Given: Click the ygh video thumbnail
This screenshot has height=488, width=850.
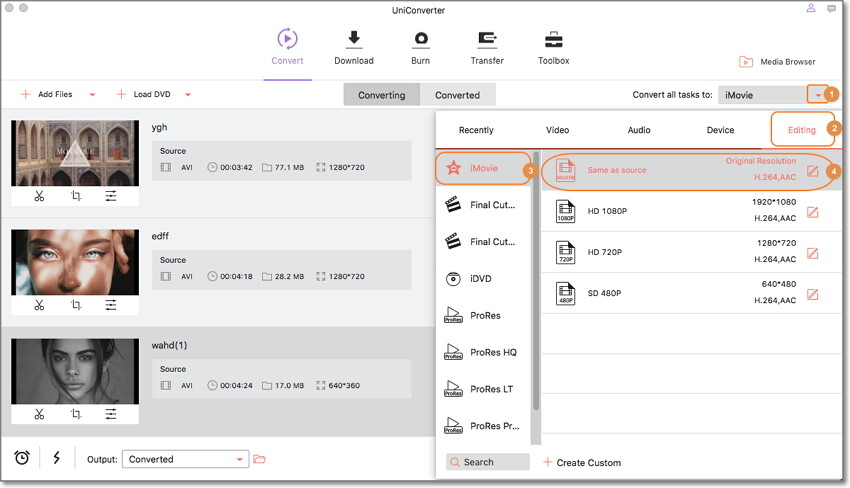Looking at the screenshot, I should 75,153.
